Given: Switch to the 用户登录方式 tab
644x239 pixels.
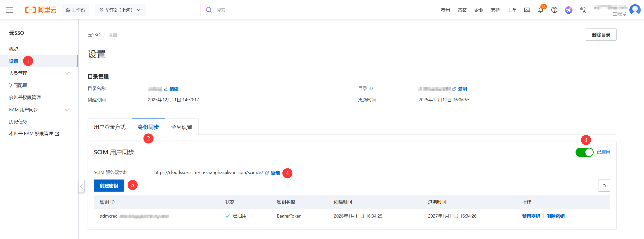Looking at the screenshot, I should pyautogui.click(x=109, y=127).
